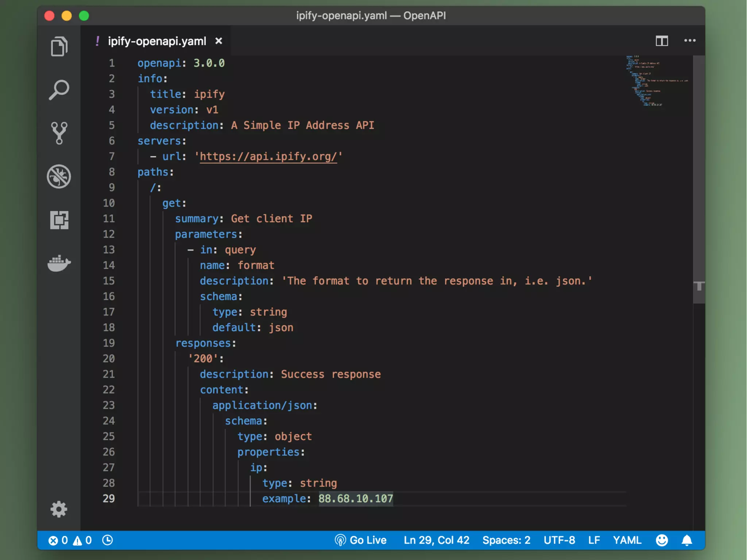This screenshot has height=560, width=747.
Task: Change YAML language mode
Action: click(627, 540)
